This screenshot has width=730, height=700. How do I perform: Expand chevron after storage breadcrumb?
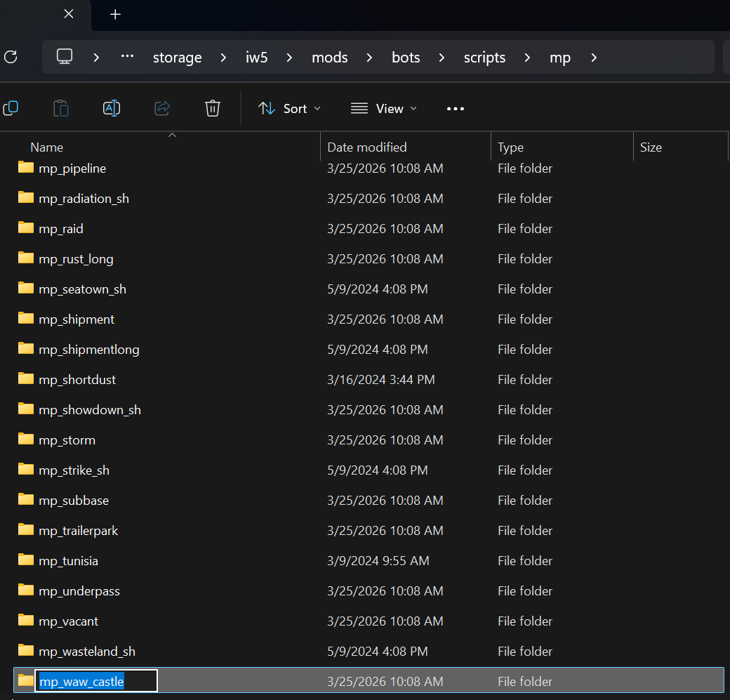pyautogui.click(x=223, y=58)
